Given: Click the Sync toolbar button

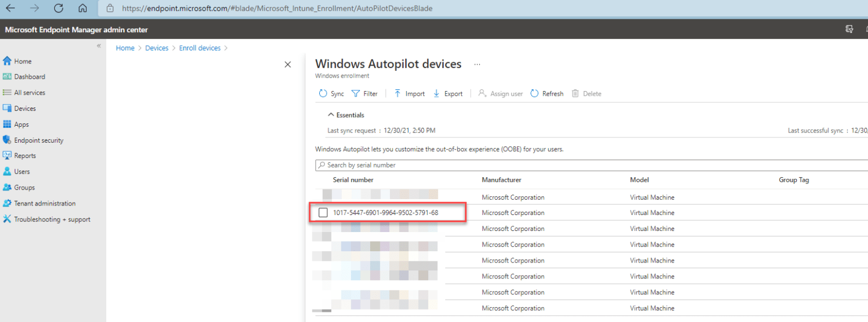Looking at the screenshot, I should pos(331,93).
